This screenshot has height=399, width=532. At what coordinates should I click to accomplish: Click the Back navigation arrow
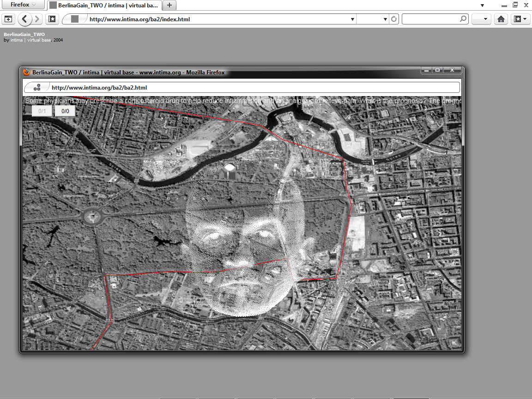click(25, 19)
